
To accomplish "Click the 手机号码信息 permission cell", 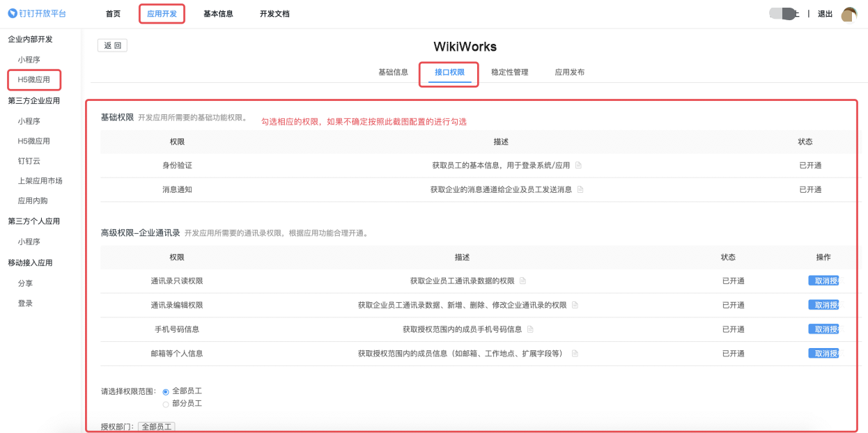I will point(177,329).
